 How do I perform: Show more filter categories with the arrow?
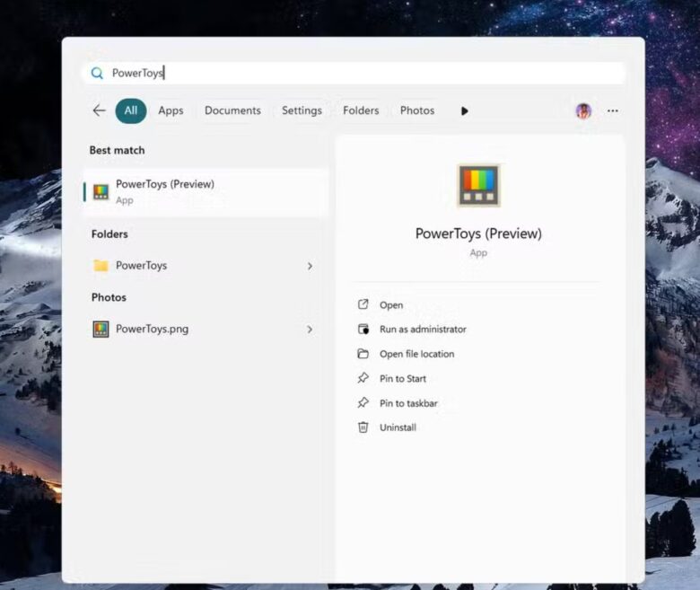[464, 110]
